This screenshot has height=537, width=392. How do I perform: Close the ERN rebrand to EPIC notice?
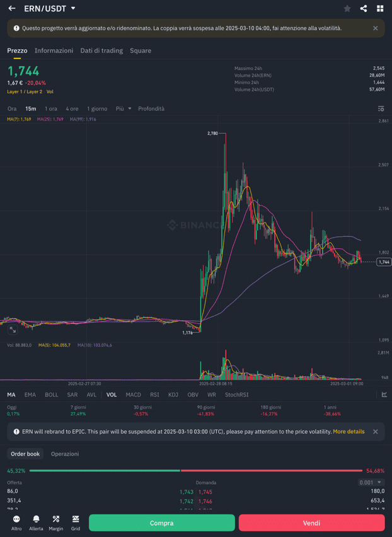point(375,432)
